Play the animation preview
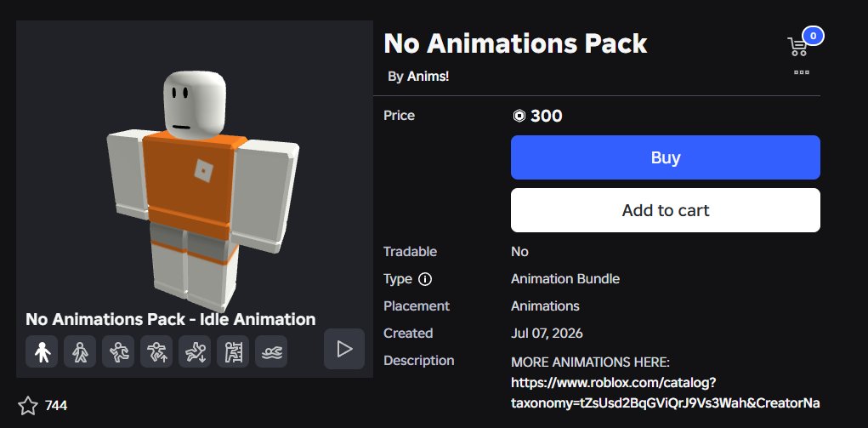The height and width of the screenshot is (428, 868). point(344,349)
